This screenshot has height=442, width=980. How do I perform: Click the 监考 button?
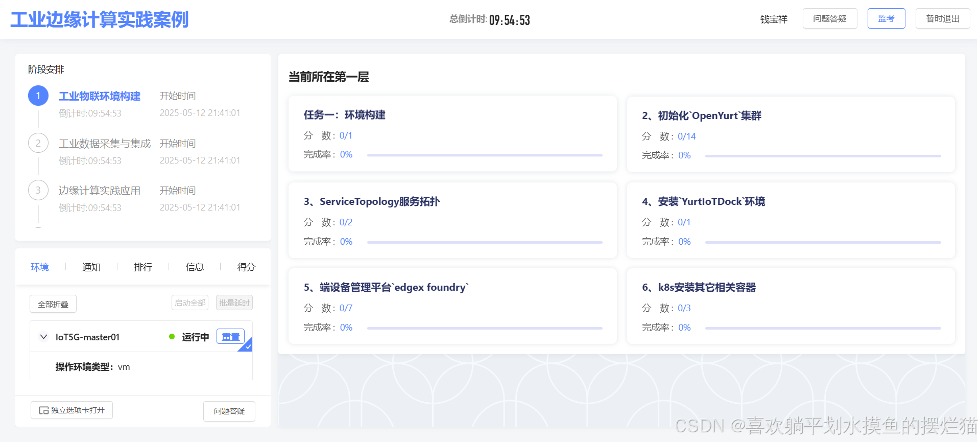(886, 18)
